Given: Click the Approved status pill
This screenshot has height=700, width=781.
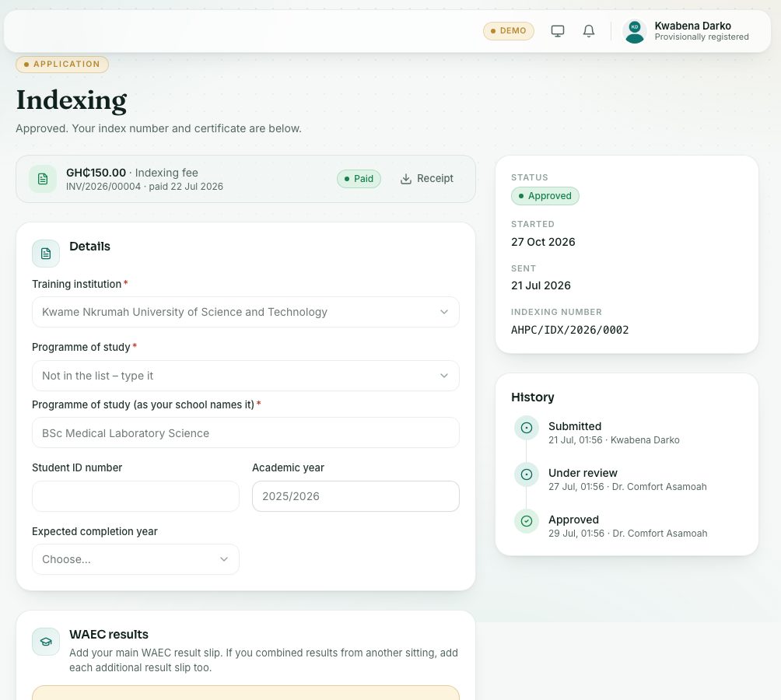Looking at the screenshot, I should point(545,196).
